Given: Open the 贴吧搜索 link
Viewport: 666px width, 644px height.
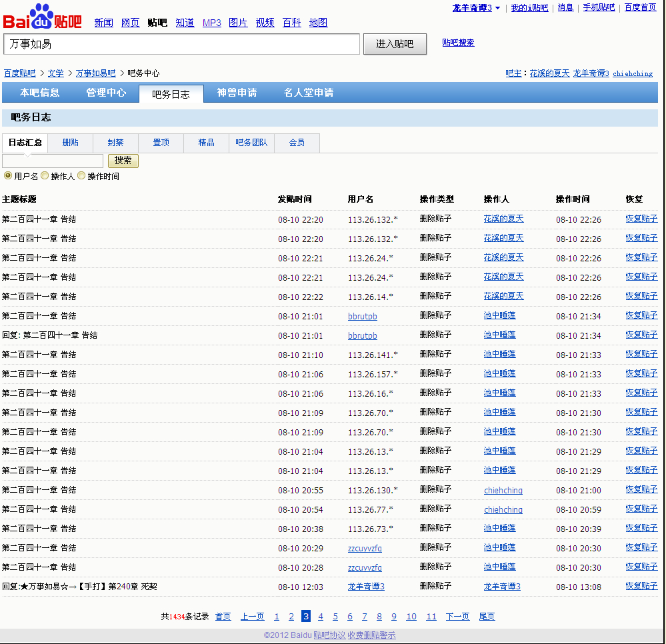Looking at the screenshot, I should (x=458, y=43).
